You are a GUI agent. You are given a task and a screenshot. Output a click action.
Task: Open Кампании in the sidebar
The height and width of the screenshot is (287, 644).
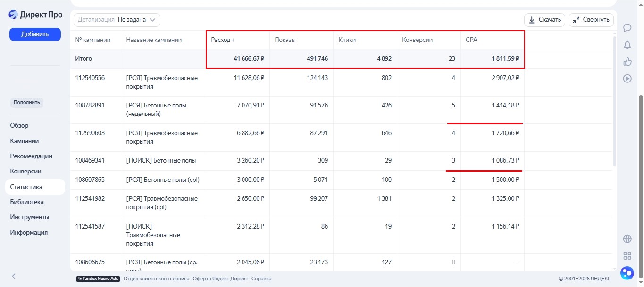click(x=25, y=141)
